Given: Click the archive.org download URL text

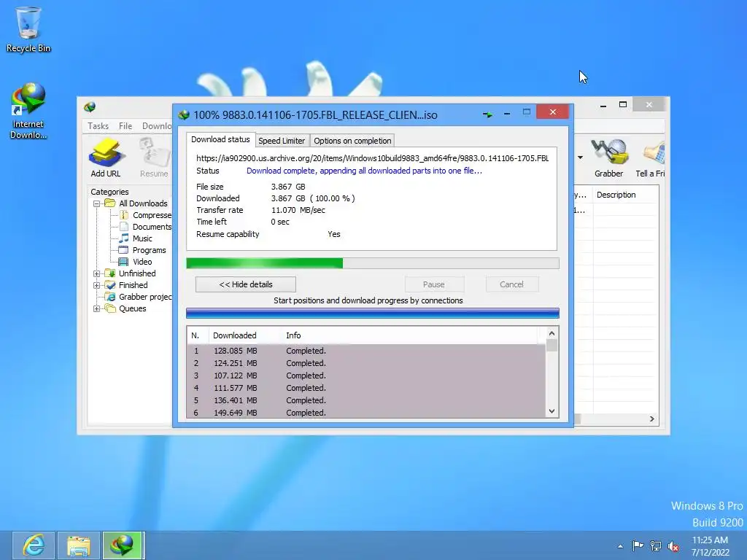Looking at the screenshot, I should click(x=373, y=158).
